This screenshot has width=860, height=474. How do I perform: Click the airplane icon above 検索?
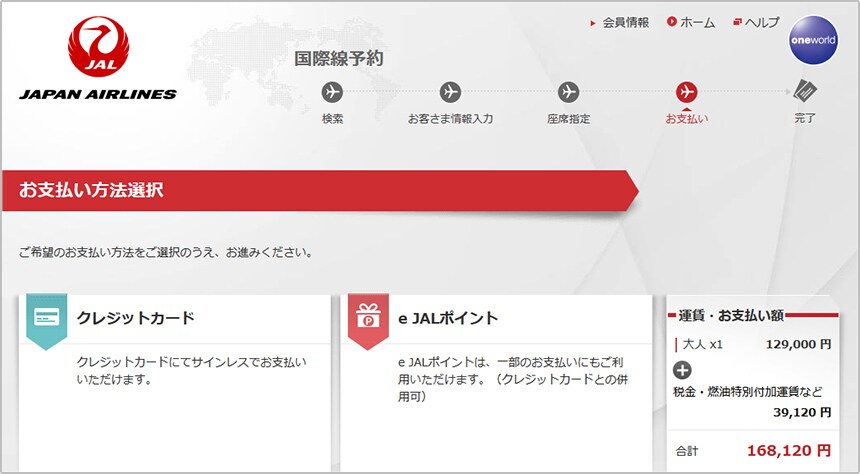(x=333, y=92)
